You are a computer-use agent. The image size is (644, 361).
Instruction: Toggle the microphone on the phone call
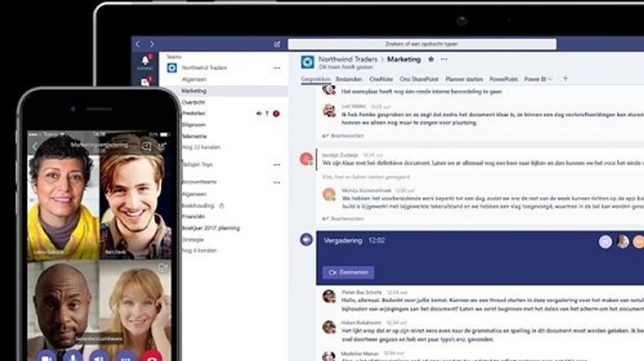(73, 355)
